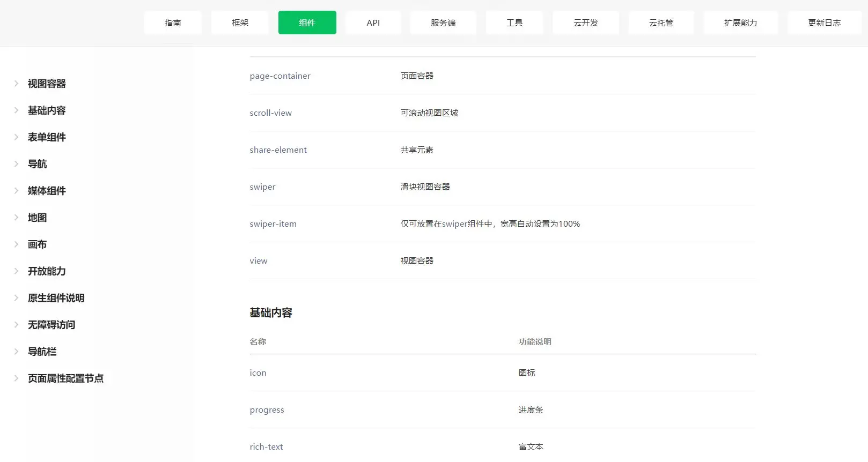The width and height of the screenshot is (868, 462).
Task: Open the swiper-item component link
Action: 273,224
